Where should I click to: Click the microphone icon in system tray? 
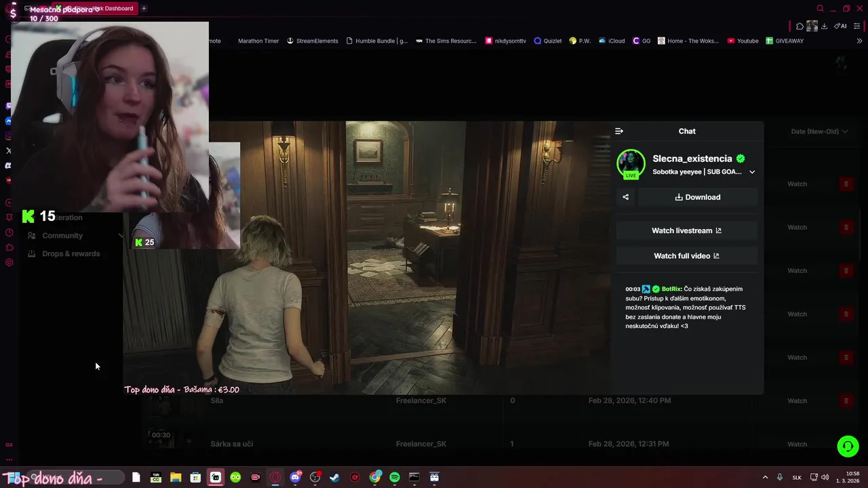click(x=780, y=477)
